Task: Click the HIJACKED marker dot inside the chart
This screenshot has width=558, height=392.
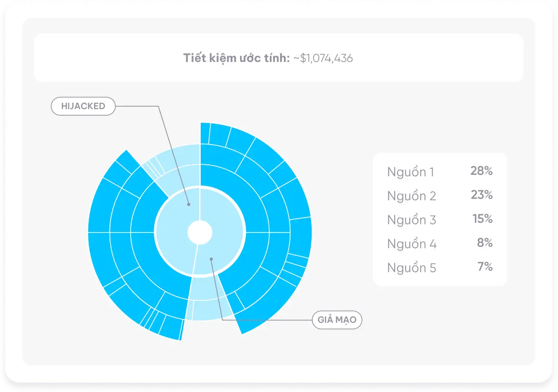Action: pyautogui.click(x=189, y=205)
